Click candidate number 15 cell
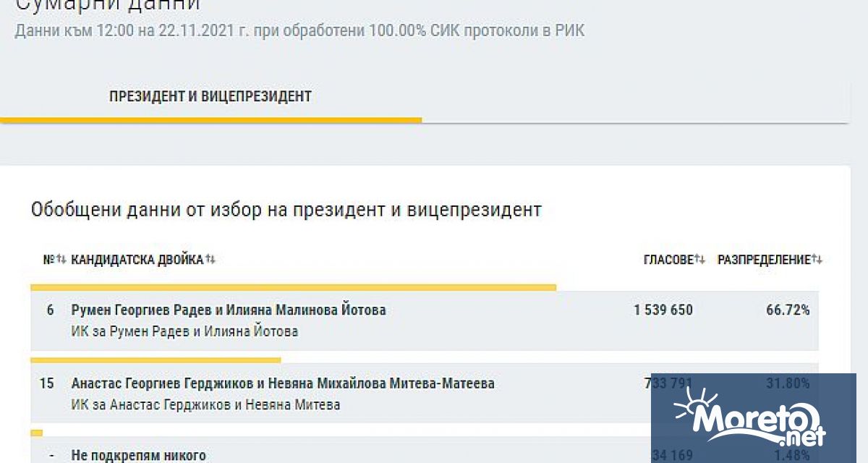 click(47, 383)
